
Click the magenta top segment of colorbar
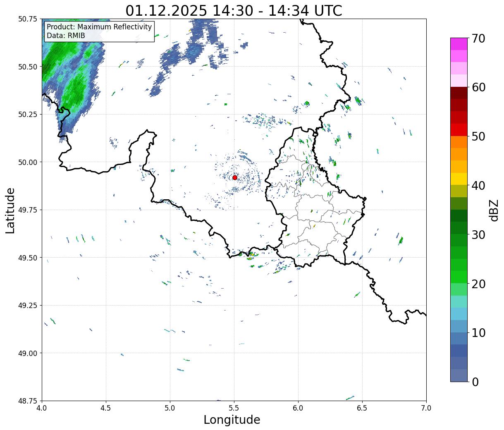pos(459,44)
